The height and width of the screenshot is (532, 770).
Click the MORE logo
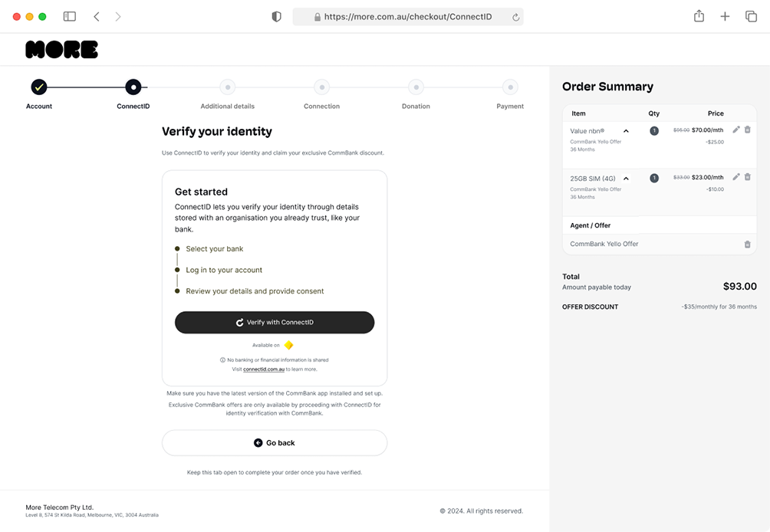coord(61,50)
